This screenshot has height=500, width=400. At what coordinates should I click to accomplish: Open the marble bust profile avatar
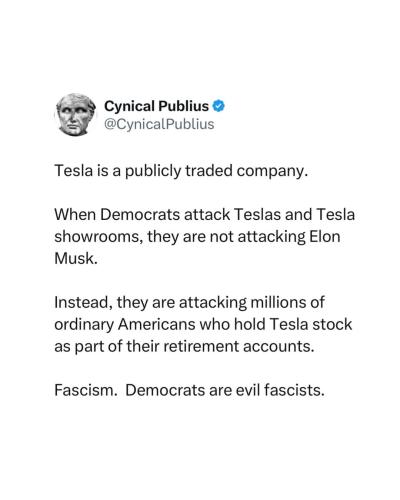(x=76, y=115)
